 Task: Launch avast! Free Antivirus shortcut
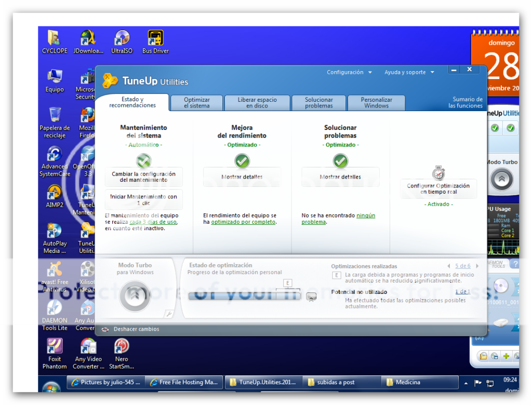[54, 276]
